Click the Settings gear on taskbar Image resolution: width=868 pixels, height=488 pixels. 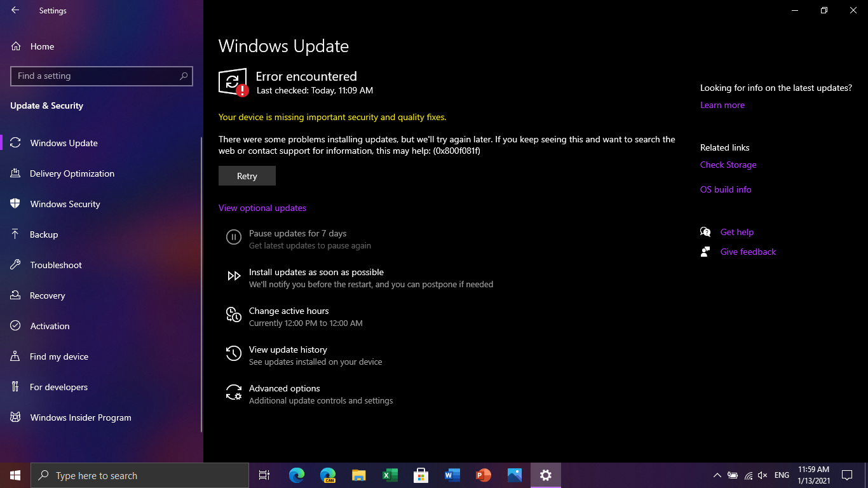545,475
